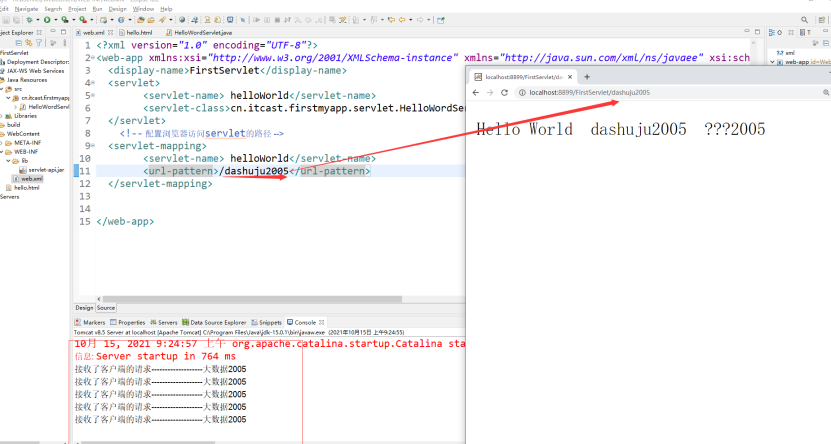The width and height of the screenshot is (831, 444).
Task: Click the Last Edit Location arrow icon
Action: point(391,20)
